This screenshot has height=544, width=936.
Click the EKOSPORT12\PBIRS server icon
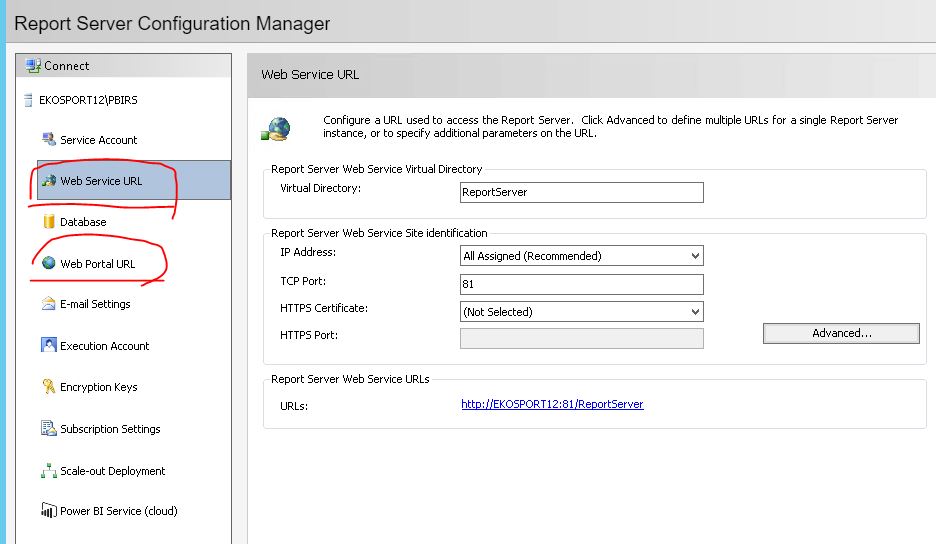tap(28, 100)
